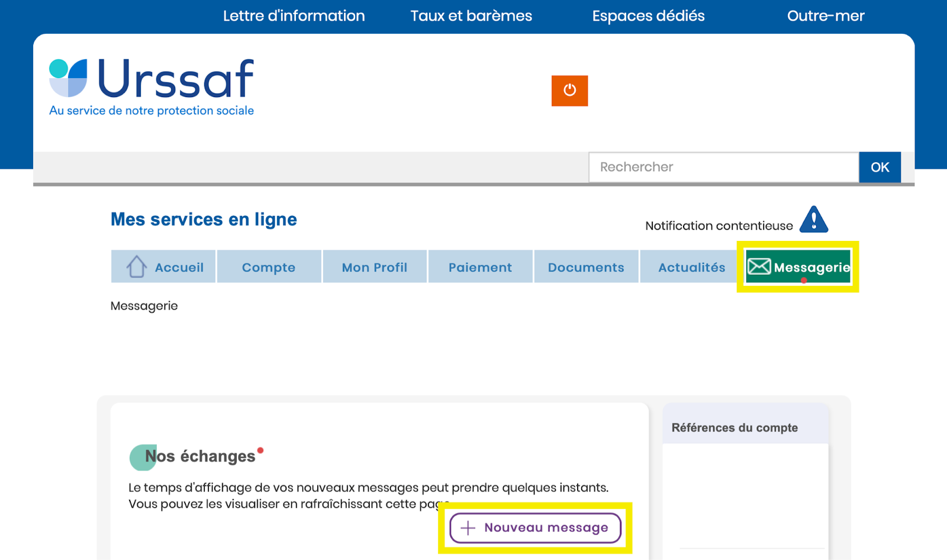The height and width of the screenshot is (560, 947).
Task: Click the house icon in Accueil tab
Action: tap(136, 266)
